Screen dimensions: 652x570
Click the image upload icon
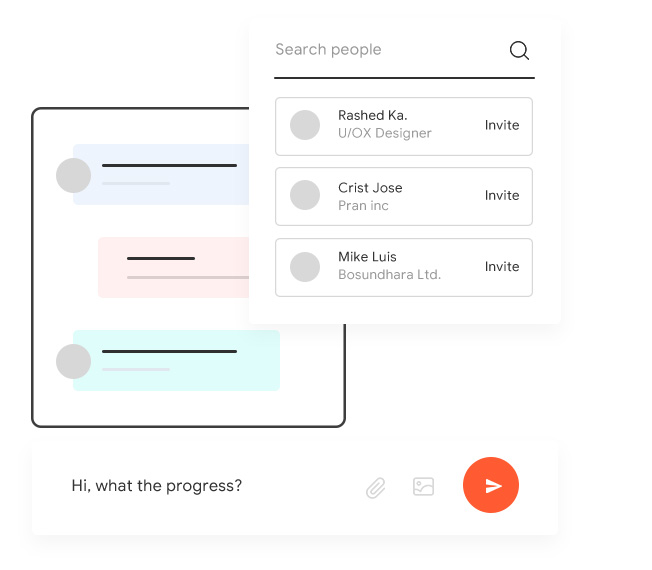point(424,487)
